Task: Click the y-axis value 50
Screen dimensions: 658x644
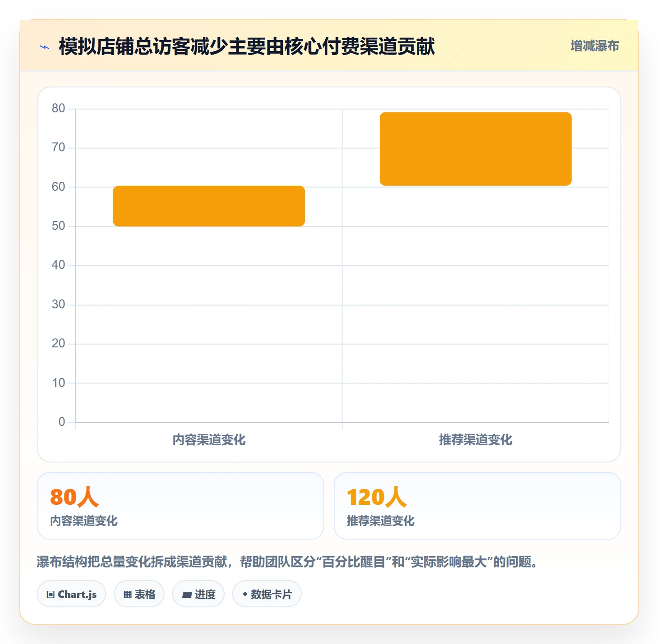Action: pyautogui.click(x=58, y=226)
